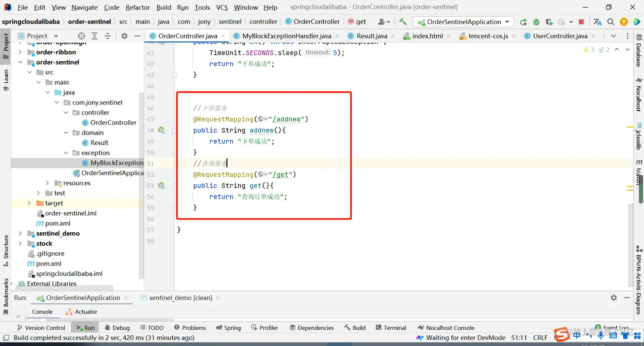Build the project with the hammer icon
The image size is (644, 346).
click(x=402, y=22)
